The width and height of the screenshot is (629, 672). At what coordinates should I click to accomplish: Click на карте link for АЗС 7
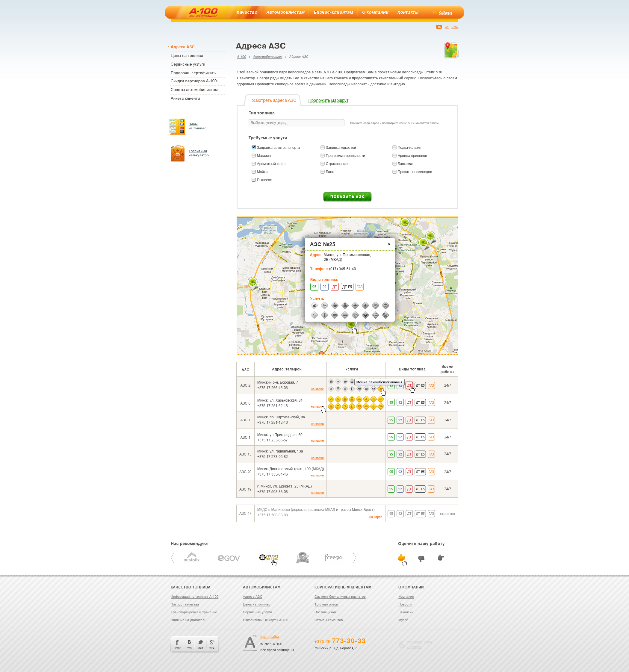coord(317,424)
